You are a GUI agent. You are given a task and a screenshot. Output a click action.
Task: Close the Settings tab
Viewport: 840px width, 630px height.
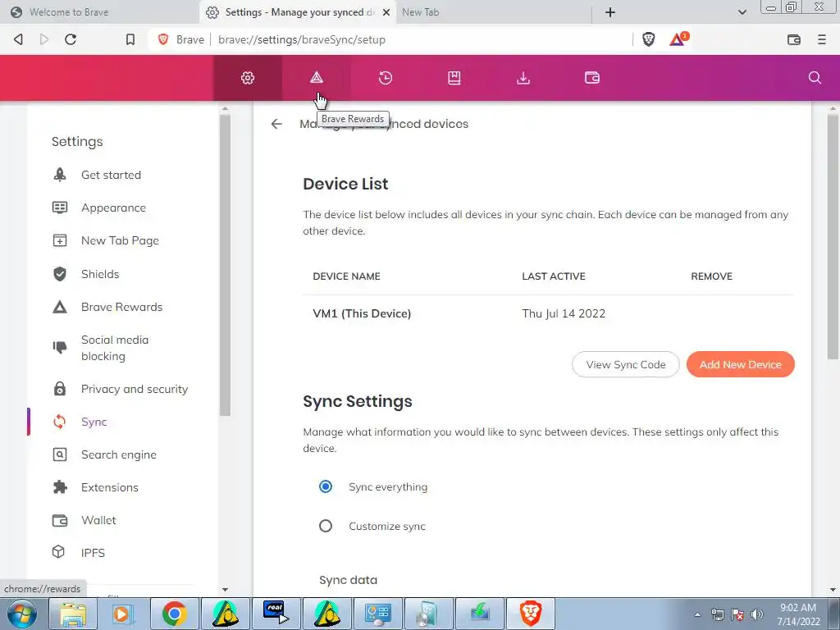click(x=386, y=12)
